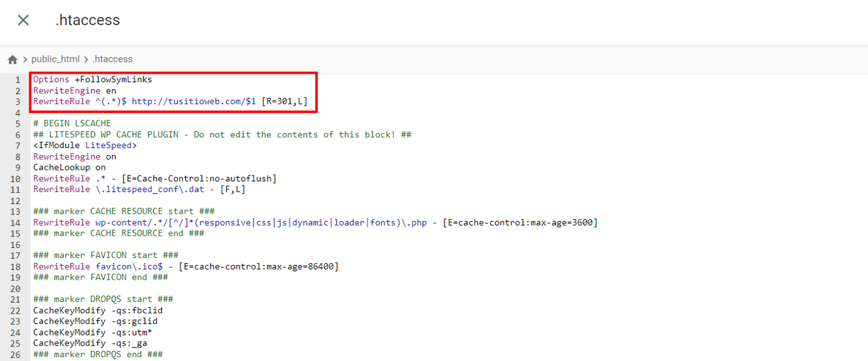The height and width of the screenshot is (361, 868).
Task: Click the tusitioweb.com redirect RewriteRule line
Action: (170, 101)
